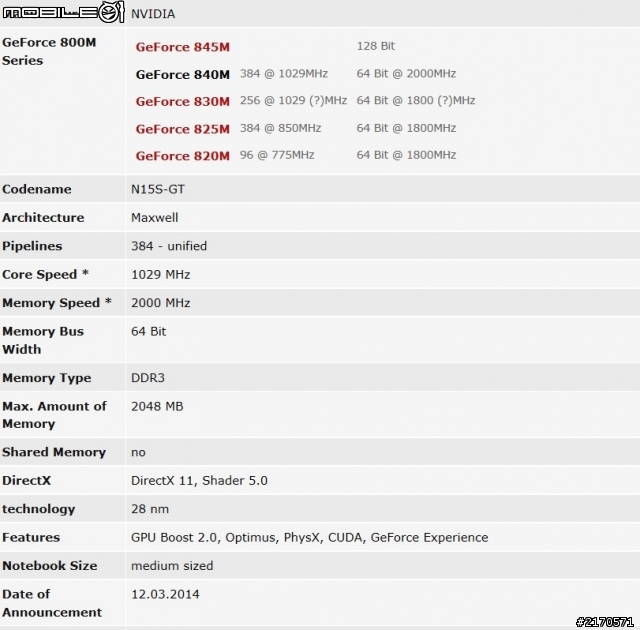This screenshot has height=630, width=640.
Task: Click the Shared Memory label
Action: coord(54,452)
